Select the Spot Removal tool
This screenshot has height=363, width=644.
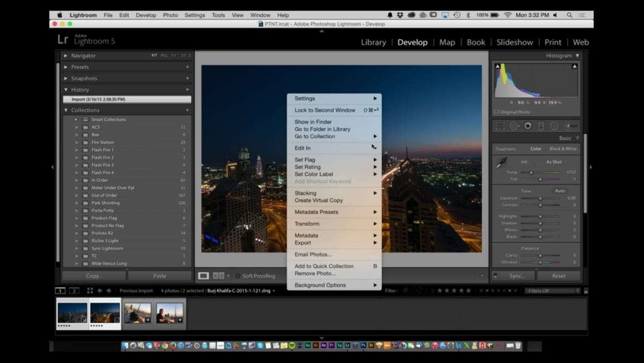514,126
